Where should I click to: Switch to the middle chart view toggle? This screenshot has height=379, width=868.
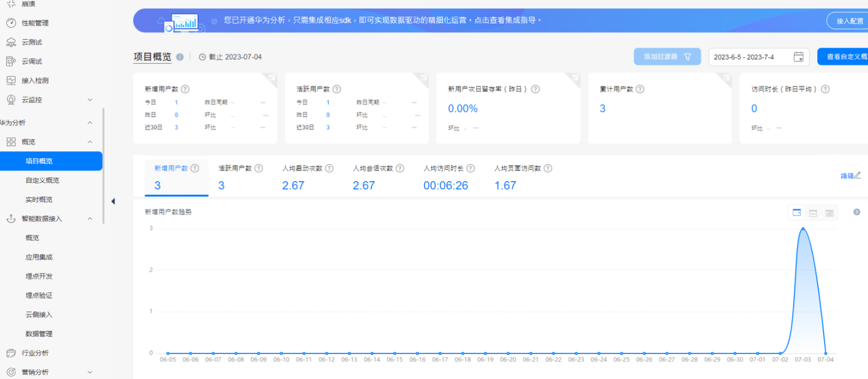[813, 213]
